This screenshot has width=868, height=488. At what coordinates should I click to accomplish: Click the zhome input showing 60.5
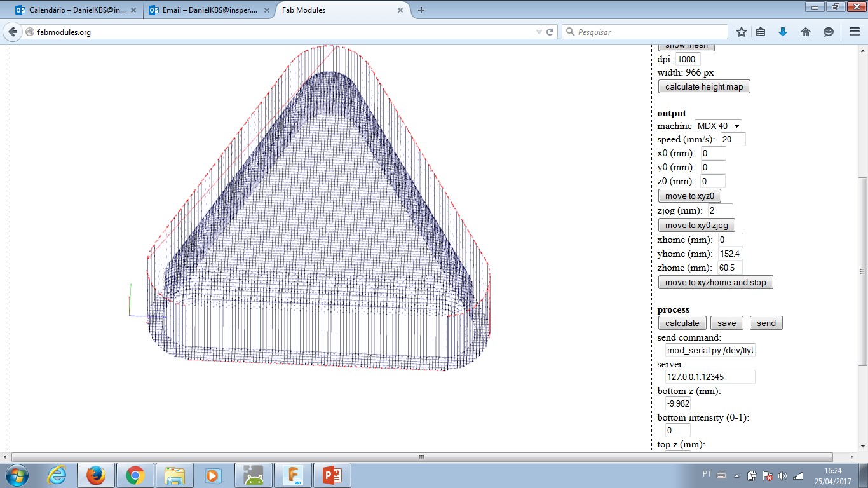click(730, 268)
